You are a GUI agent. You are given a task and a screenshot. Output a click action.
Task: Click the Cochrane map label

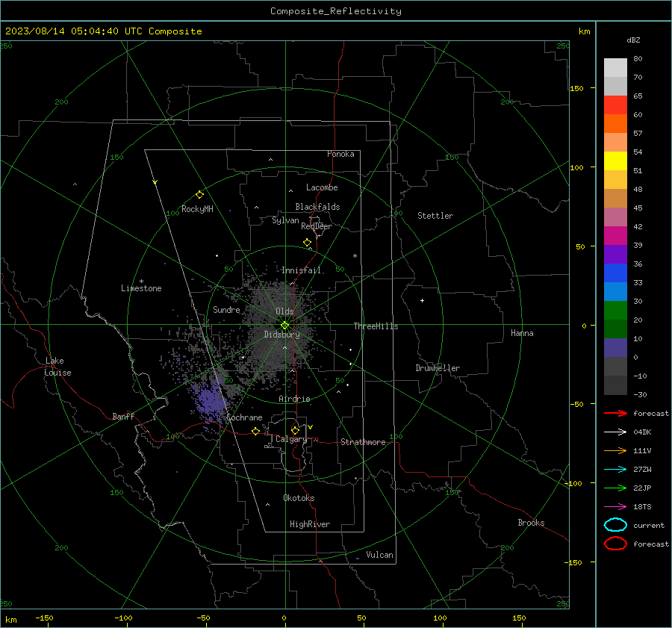tap(244, 417)
